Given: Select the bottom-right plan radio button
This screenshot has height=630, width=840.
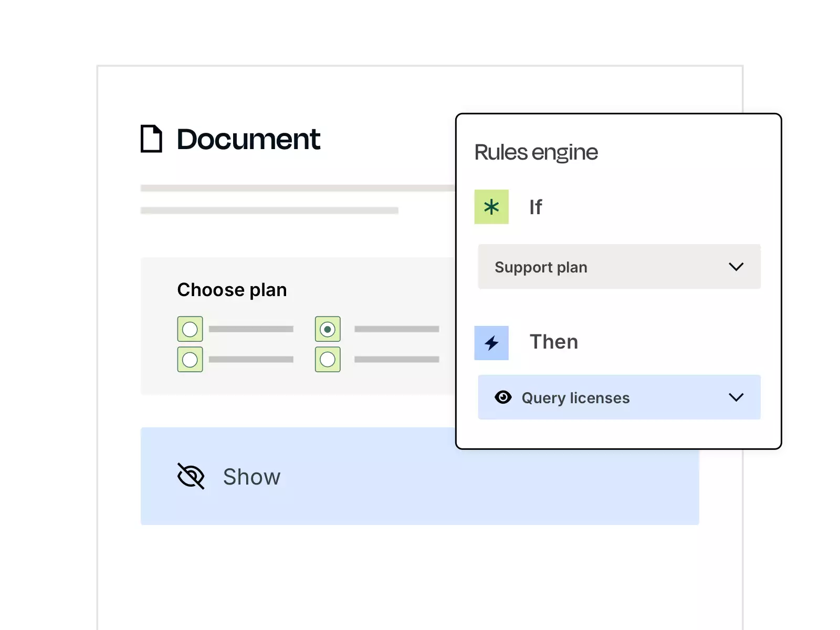Looking at the screenshot, I should (x=328, y=359).
